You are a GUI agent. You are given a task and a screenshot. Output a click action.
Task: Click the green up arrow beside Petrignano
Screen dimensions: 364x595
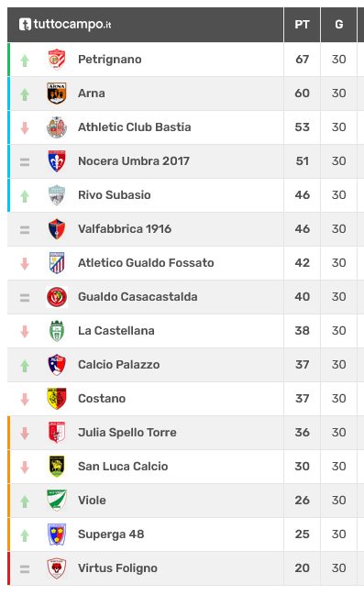(x=25, y=61)
